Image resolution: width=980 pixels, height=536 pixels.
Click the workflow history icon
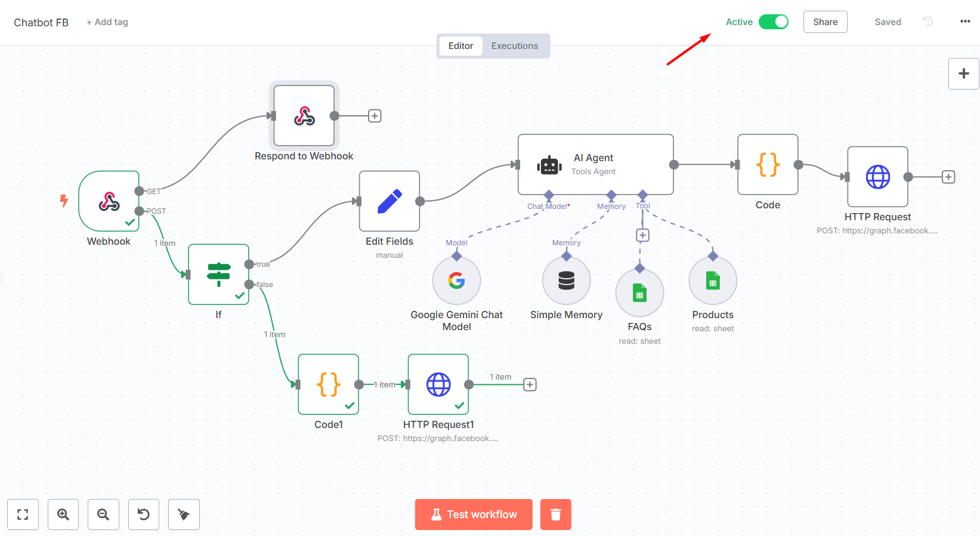click(928, 21)
